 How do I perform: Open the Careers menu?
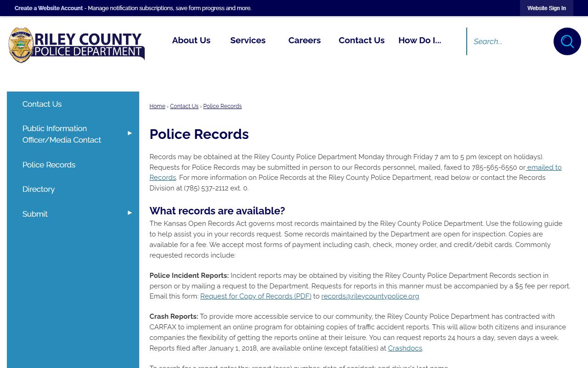(305, 40)
